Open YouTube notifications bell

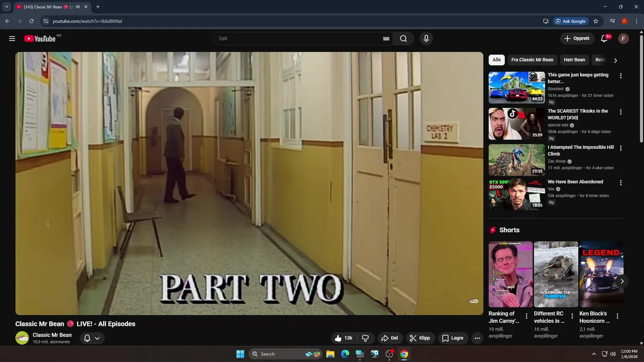click(x=605, y=39)
